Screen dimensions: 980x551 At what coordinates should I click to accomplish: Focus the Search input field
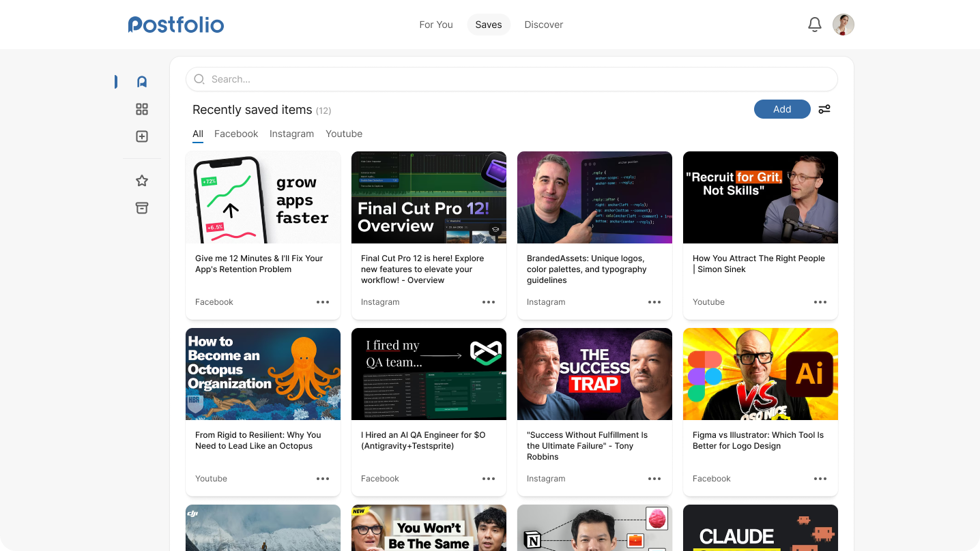coord(512,79)
